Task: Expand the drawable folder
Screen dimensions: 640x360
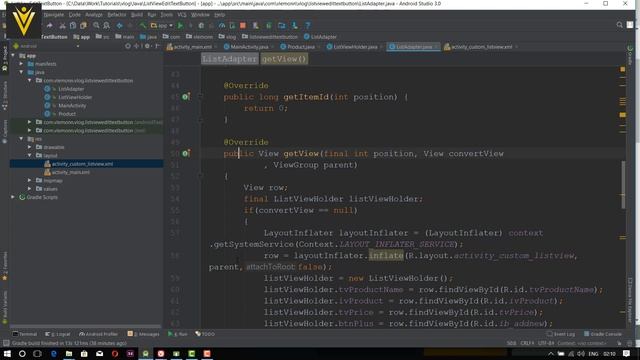Action: coord(29,147)
